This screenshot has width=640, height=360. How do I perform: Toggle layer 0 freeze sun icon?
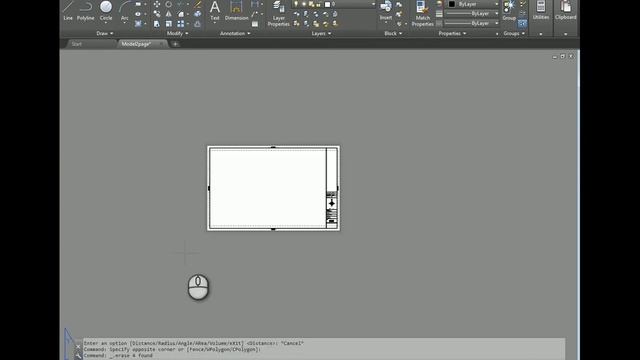coord(304,4)
